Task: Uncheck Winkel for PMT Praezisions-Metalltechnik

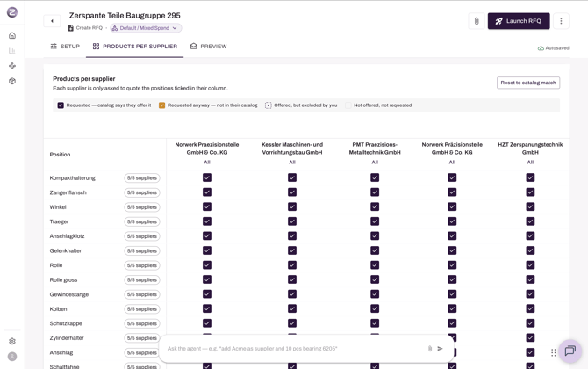Action: point(375,206)
